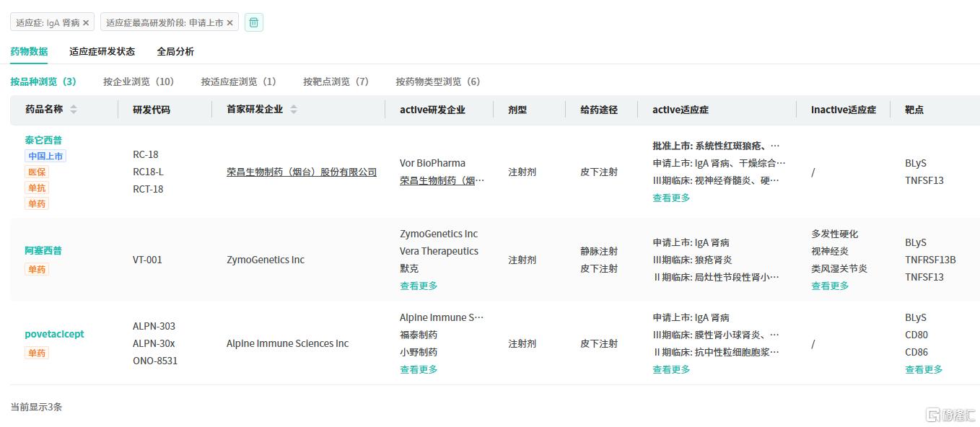Click active适应症 column header
Screen dimensions: 980x427
[x=681, y=110]
